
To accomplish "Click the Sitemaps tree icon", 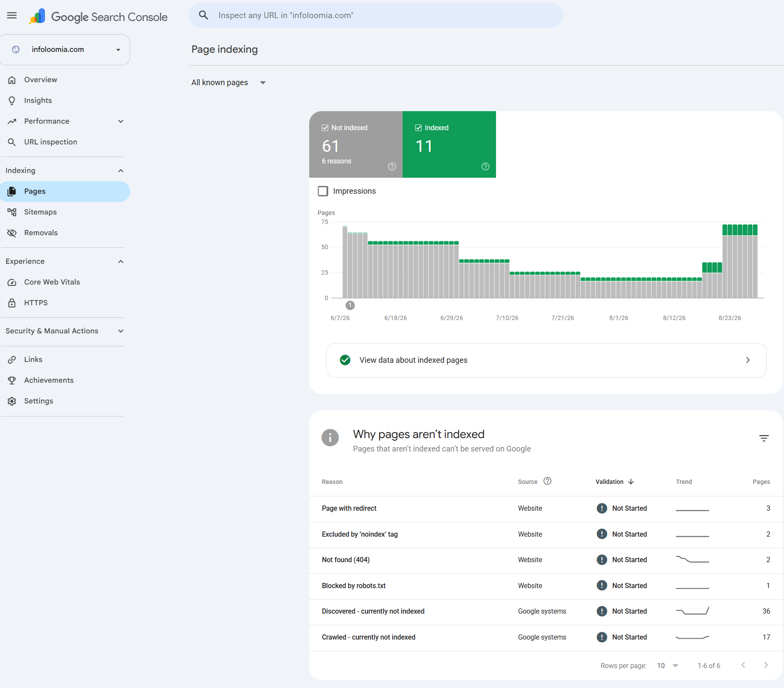I will [12, 212].
